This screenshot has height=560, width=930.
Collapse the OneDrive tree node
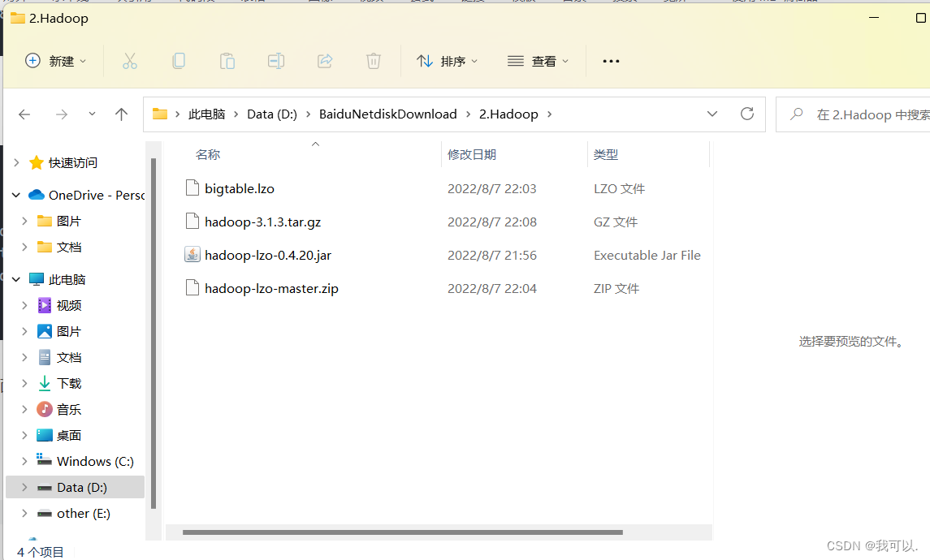click(x=16, y=195)
